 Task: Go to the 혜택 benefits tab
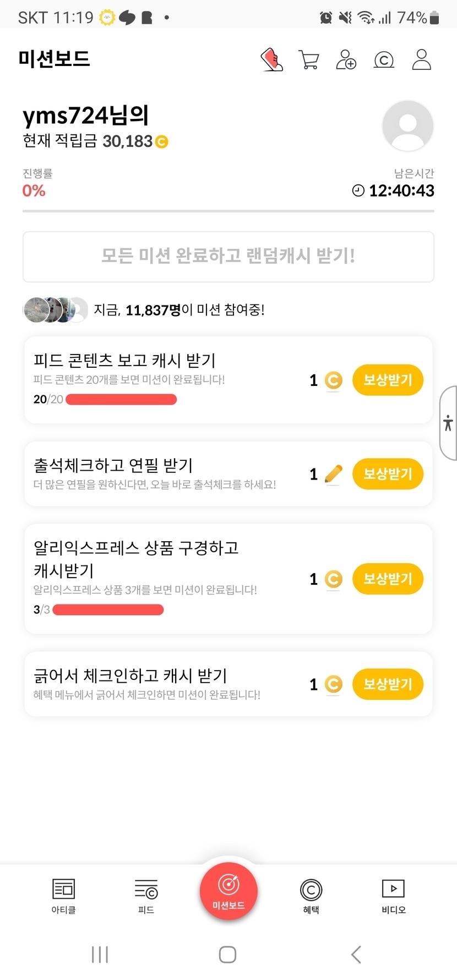coord(311,896)
